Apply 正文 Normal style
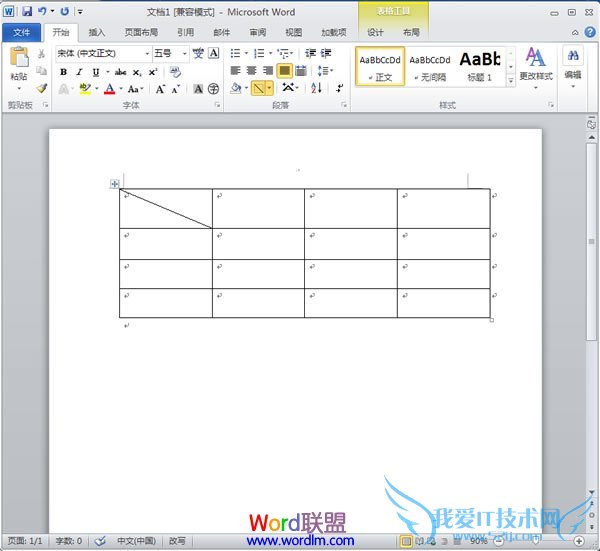Screen dimensions: 600x551 380,67
